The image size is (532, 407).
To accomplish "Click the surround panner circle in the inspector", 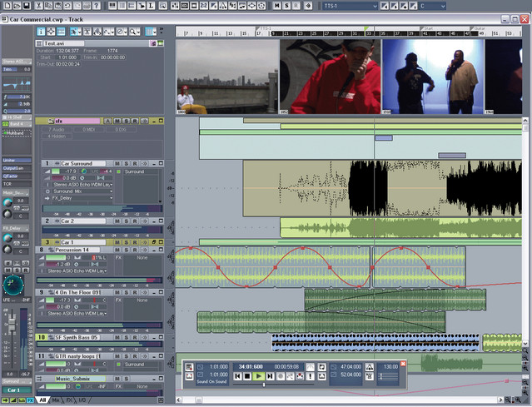I will [x=14, y=284].
